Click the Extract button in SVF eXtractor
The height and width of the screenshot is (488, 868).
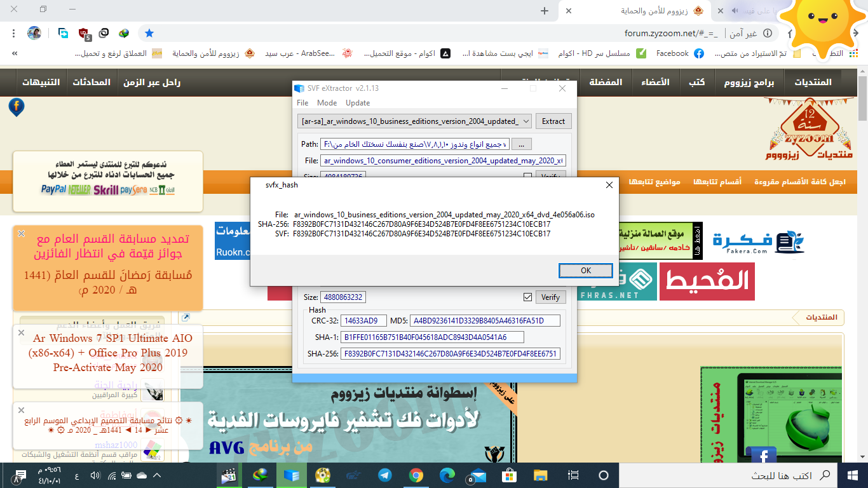tap(553, 121)
